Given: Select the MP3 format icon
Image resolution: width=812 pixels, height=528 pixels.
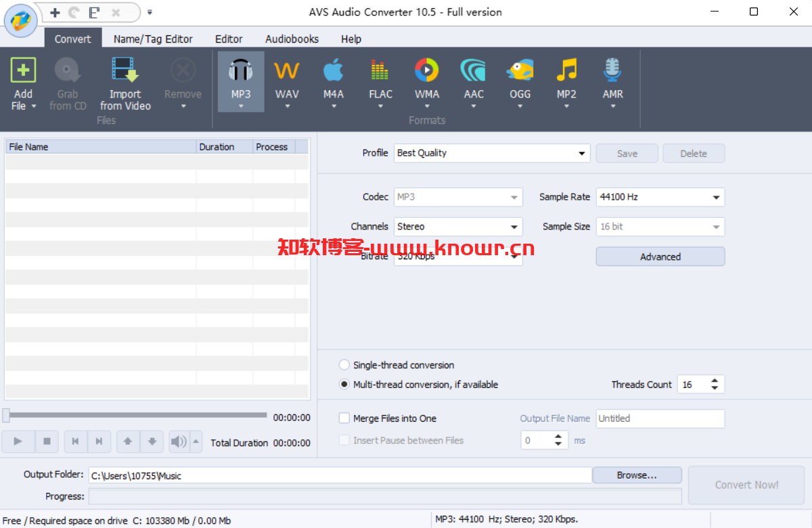Looking at the screenshot, I should pos(241,70).
